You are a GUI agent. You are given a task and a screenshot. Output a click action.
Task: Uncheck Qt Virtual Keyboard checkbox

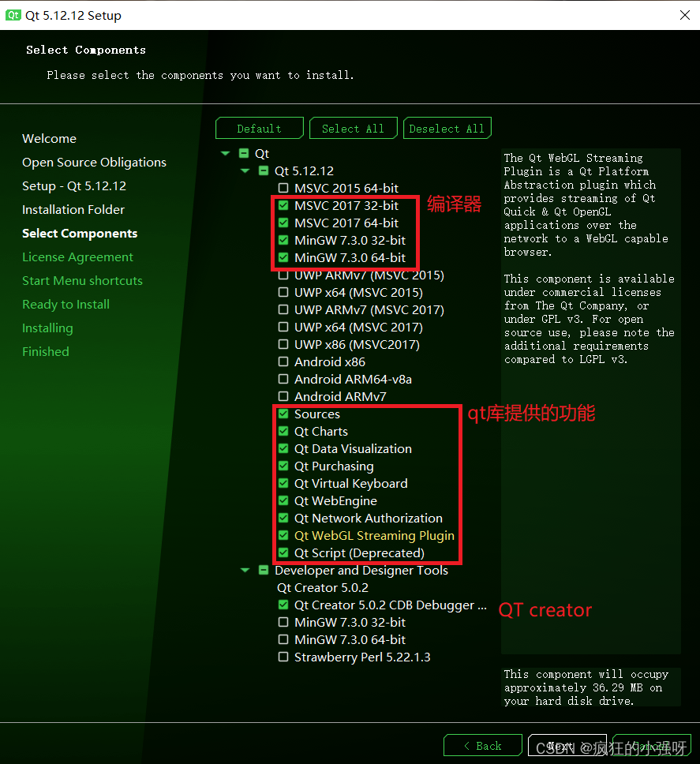pyautogui.click(x=283, y=483)
